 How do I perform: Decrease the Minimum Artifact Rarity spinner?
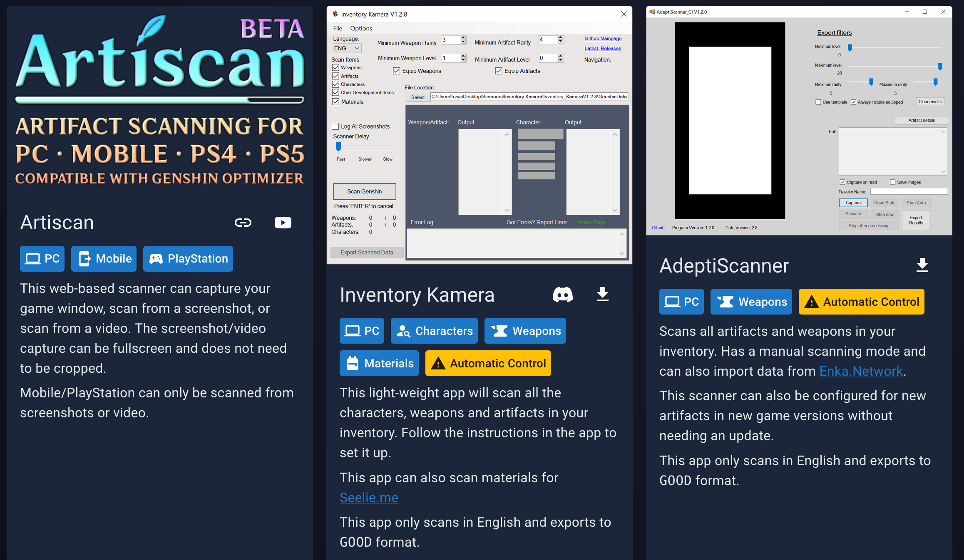561,42
